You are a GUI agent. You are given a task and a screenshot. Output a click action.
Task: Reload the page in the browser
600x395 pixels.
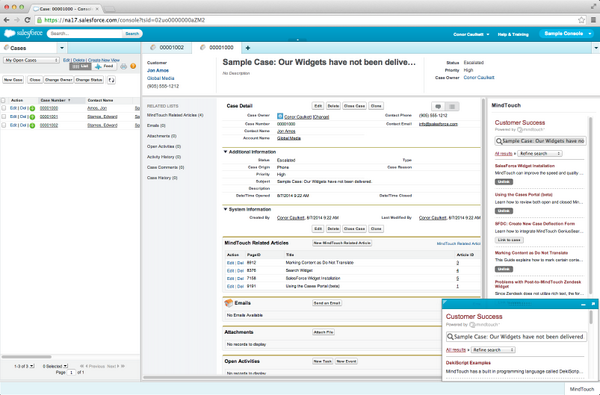[27, 20]
